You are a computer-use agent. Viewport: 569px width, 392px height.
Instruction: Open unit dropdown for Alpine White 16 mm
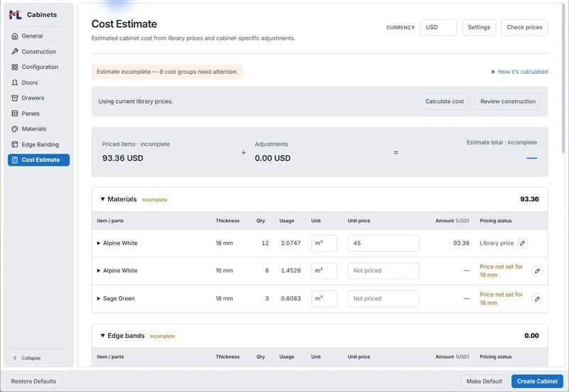[x=324, y=271]
